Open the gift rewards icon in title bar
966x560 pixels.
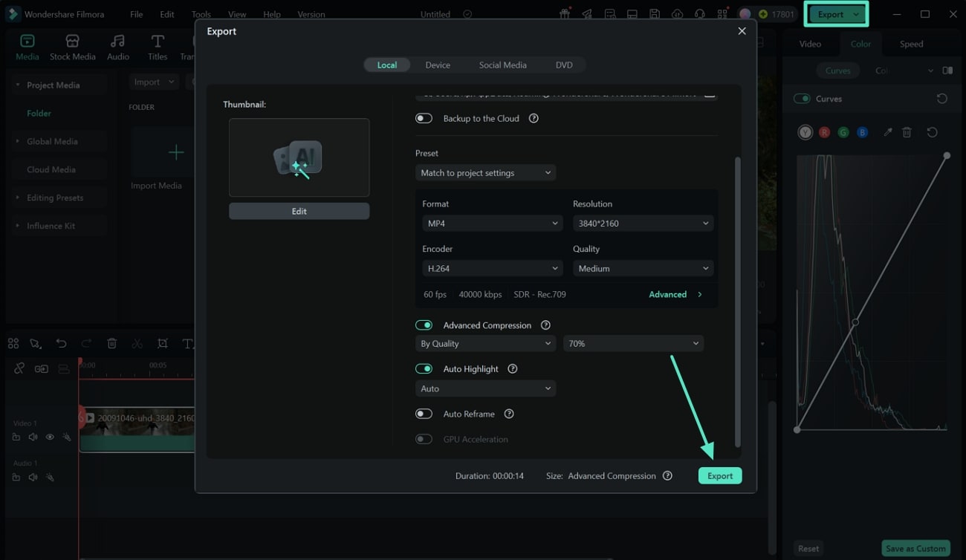pos(565,14)
